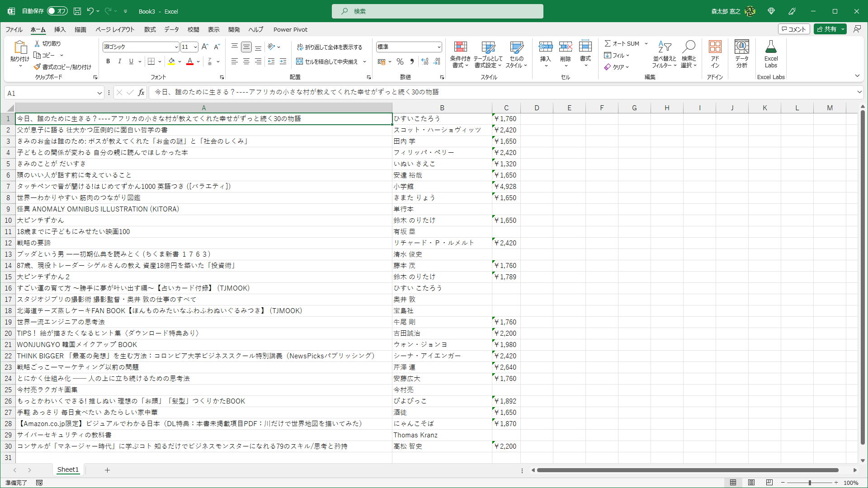Open the fill color dropdown arrow
868x488 pixels.
click(x=179, y=61)
